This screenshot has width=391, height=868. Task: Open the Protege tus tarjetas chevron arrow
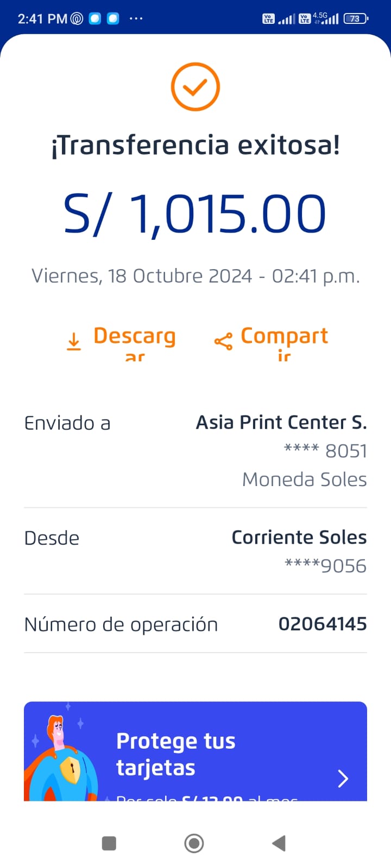click(343, 778)
